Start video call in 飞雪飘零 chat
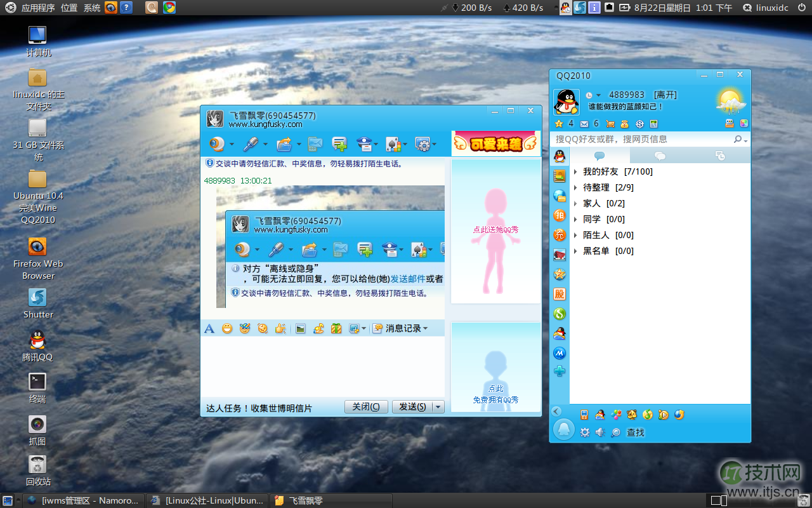Image resolution: width=812 pixels, height=508 pixels. coord(217,144)
